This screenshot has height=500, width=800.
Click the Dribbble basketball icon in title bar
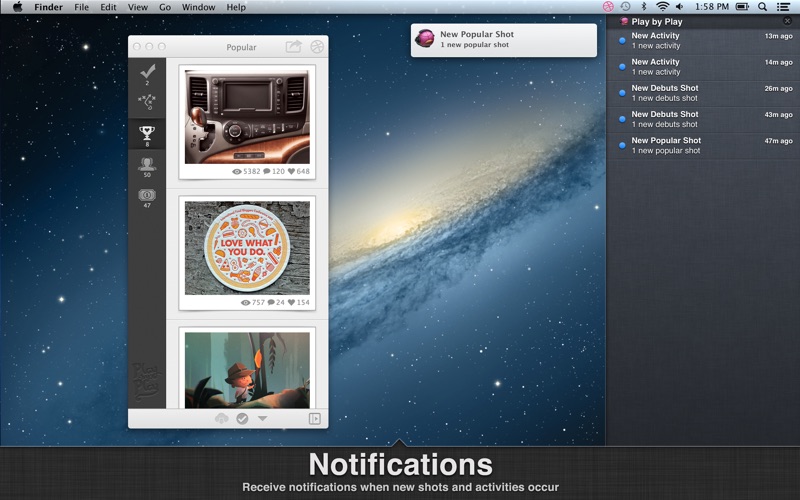[317, 46]
